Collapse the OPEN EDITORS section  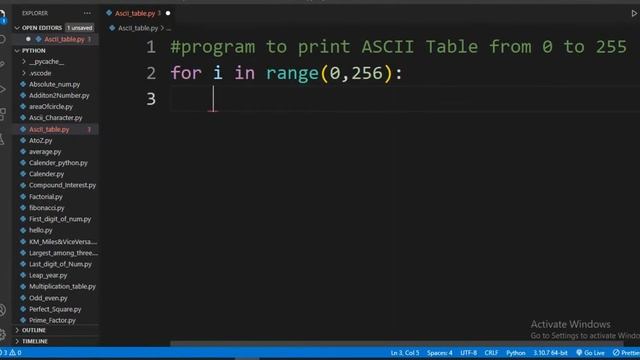pos(17,28)
